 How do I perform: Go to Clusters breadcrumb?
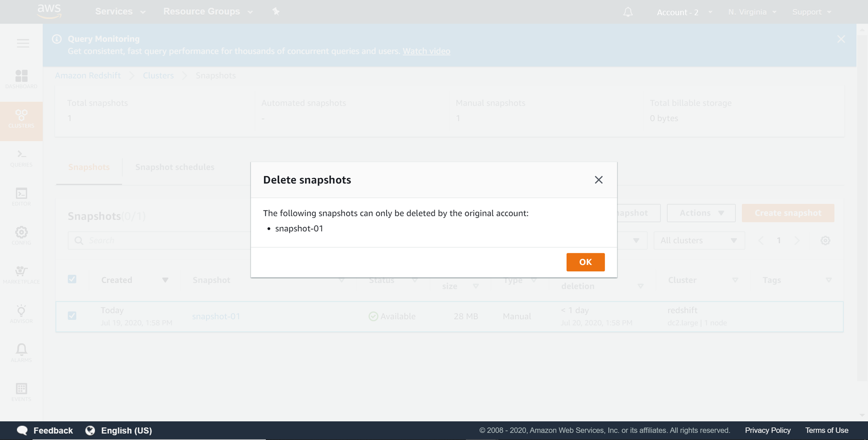pyautogui.click(x=158, y=76)
